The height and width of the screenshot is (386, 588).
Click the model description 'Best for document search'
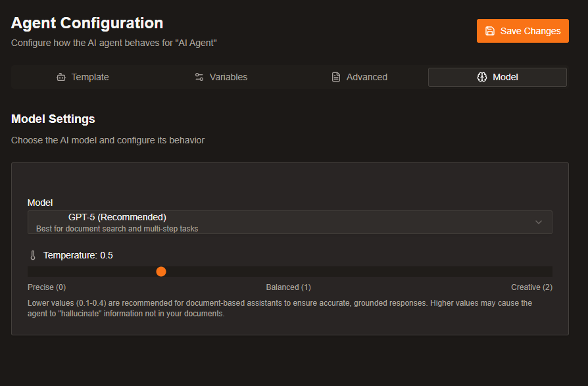click(117, 229)
